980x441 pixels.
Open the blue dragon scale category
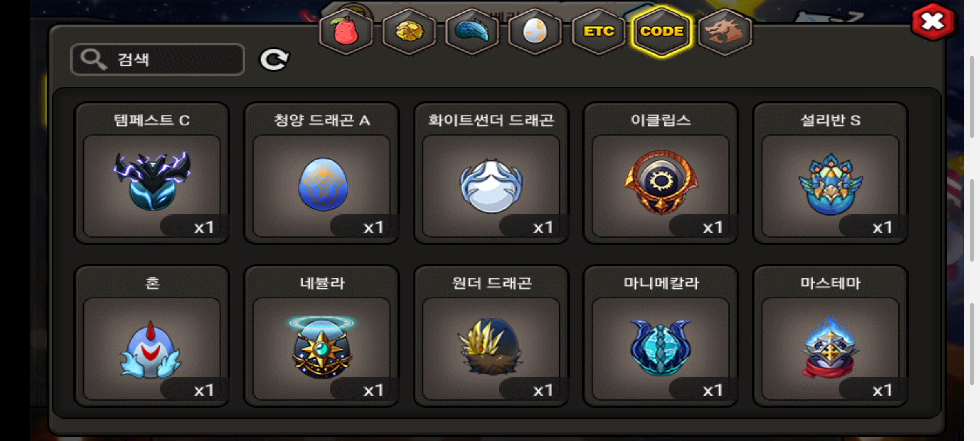pyautogui.click(x=472, y=31)
